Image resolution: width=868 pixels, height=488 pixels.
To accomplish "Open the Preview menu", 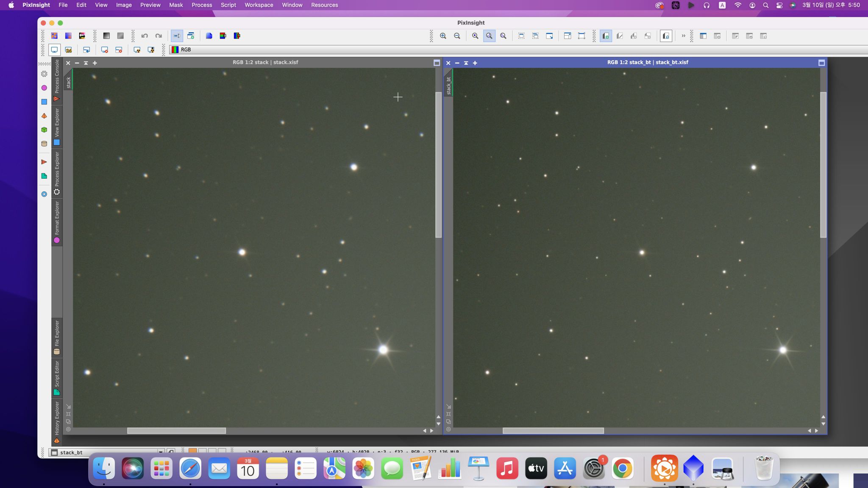I will click(x=150, y=5).
